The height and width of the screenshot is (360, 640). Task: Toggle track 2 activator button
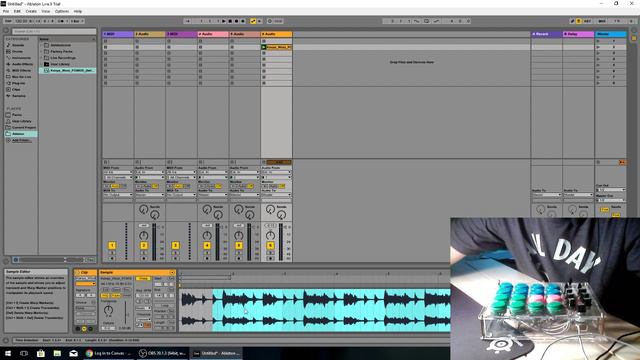pos(144,245)
